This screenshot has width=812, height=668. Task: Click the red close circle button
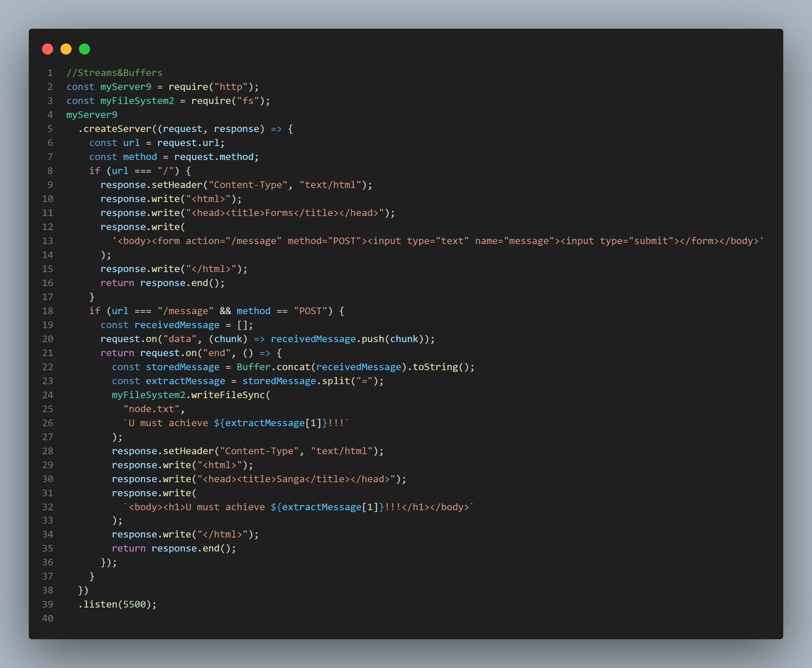pos(47,49)
